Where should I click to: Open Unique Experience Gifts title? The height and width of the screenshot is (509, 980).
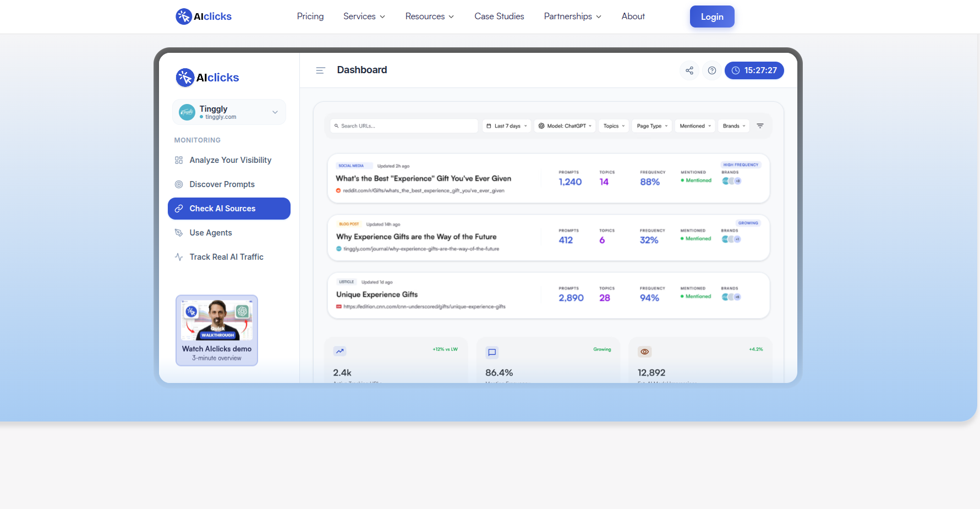pos(377,295)
